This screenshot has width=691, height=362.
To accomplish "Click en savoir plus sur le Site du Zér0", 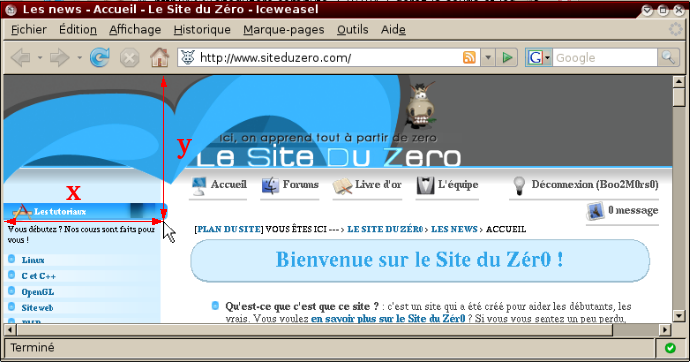I will click(x=388, y=318).
